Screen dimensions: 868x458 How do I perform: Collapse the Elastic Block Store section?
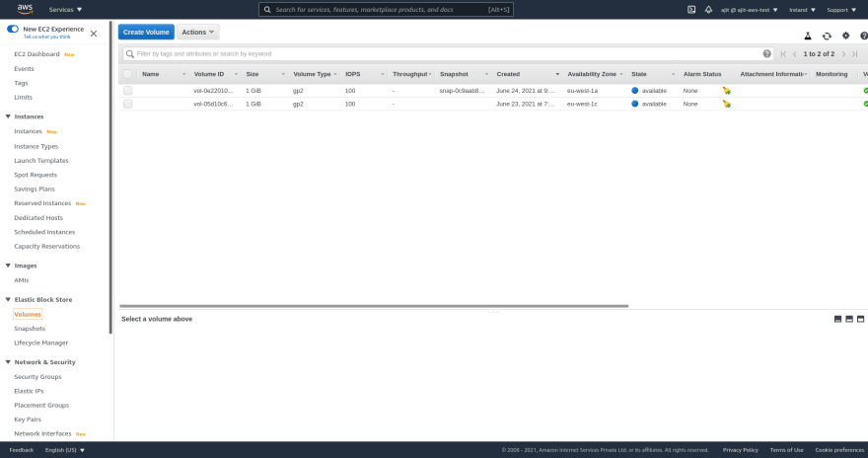coord(8,299)
